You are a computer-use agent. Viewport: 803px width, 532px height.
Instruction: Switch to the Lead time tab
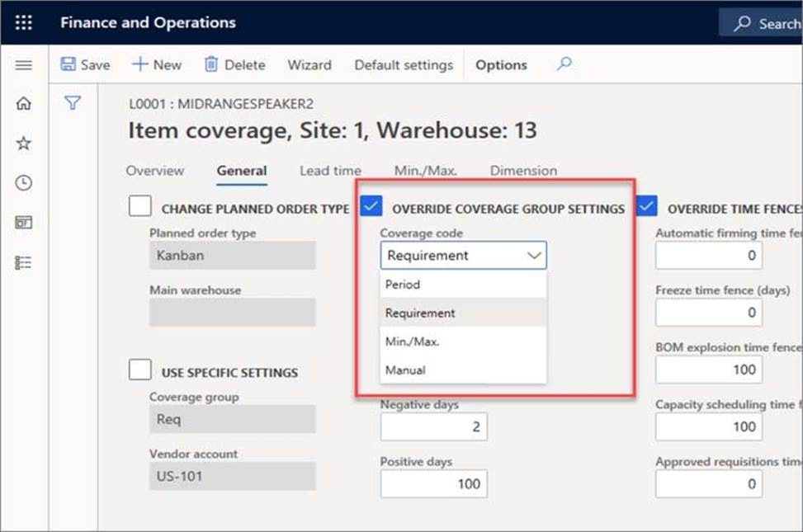330,171
